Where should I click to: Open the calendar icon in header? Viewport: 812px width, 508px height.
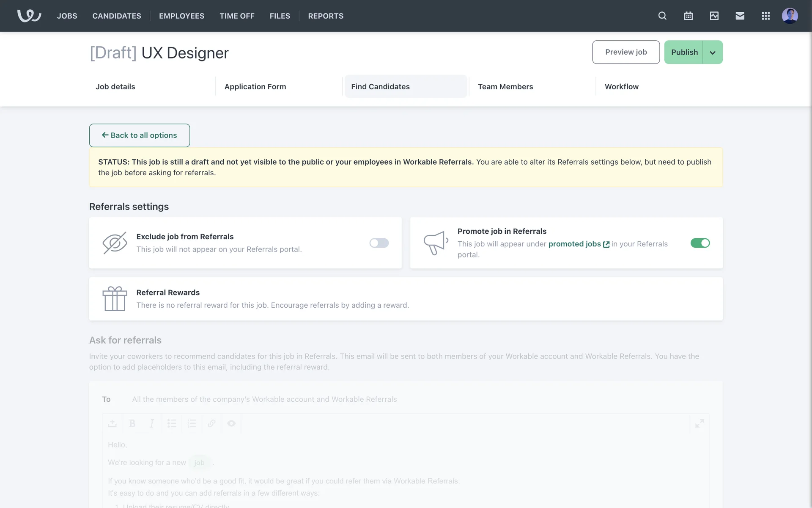(688, 16)
